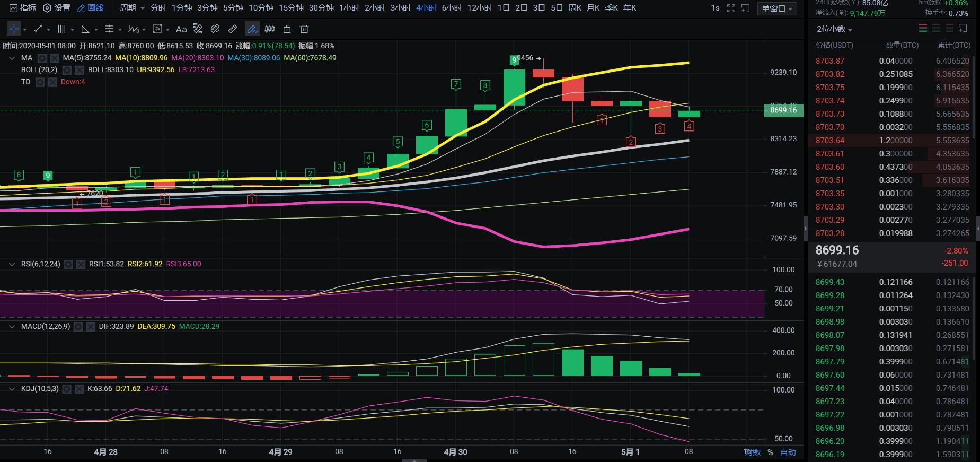Pick the trend line drawing tool
This screenshot has height=462, width=980.
pyautogui.click(x=38, y=29)
